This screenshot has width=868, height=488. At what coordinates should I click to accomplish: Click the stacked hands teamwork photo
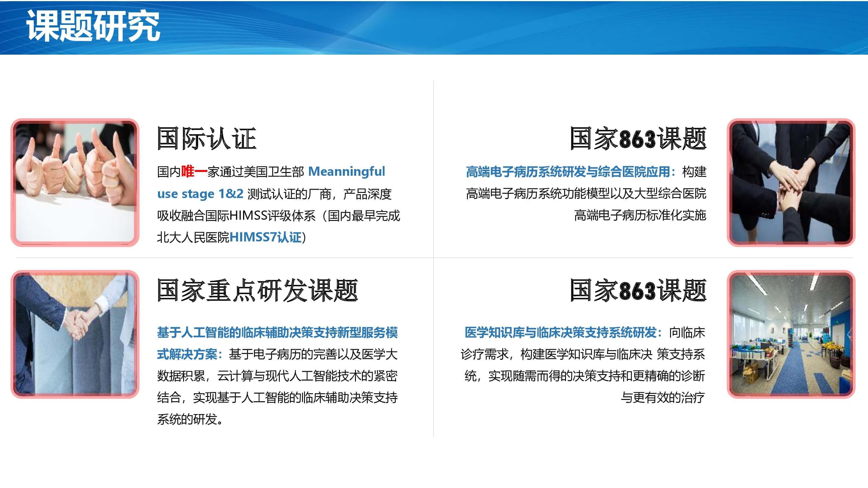coord(791,182)
